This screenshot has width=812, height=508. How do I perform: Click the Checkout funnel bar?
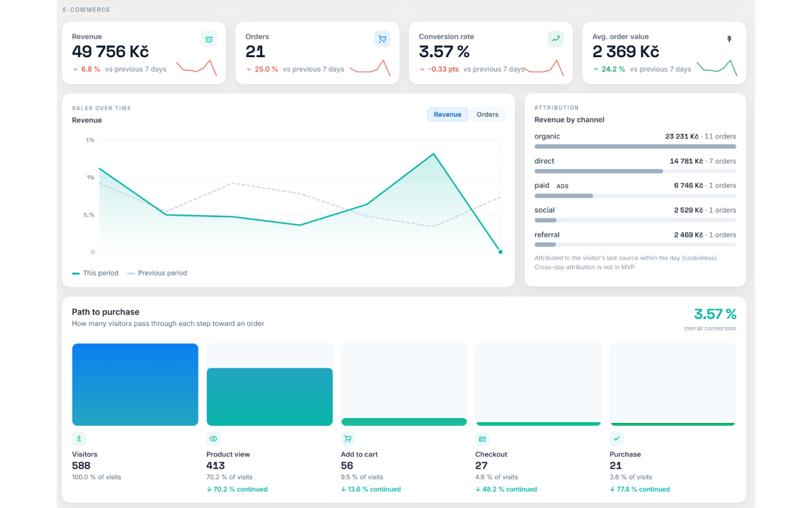click(539, 424)
